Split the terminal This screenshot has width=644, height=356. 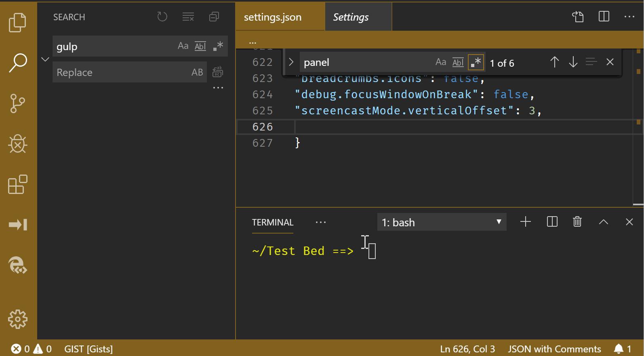tap(552, 222)
